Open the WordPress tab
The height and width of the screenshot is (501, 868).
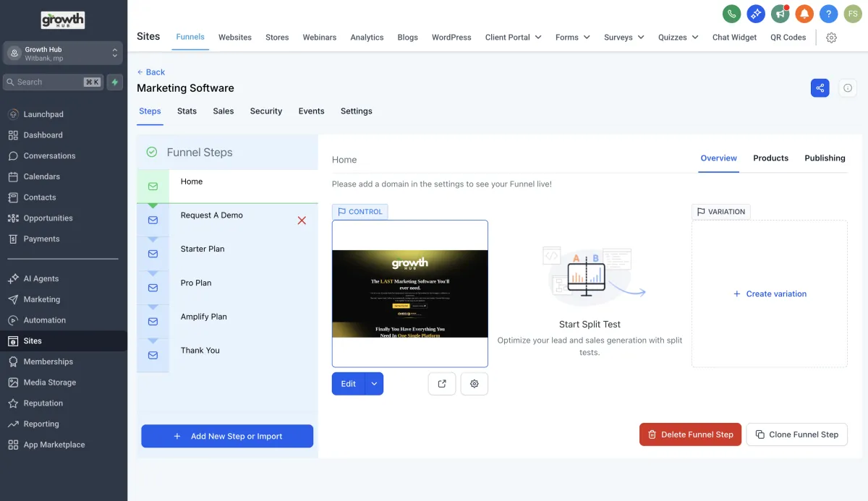tap(451, 38)
